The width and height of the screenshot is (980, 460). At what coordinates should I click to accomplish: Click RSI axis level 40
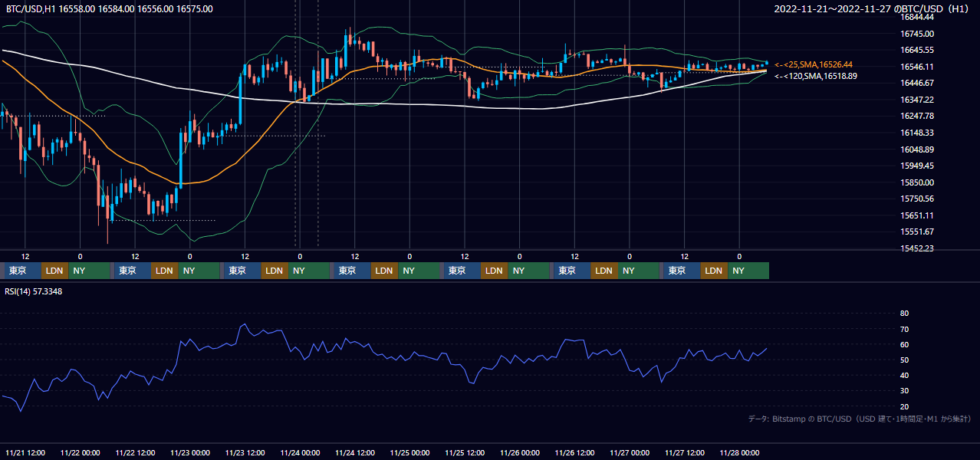(905, 376)
